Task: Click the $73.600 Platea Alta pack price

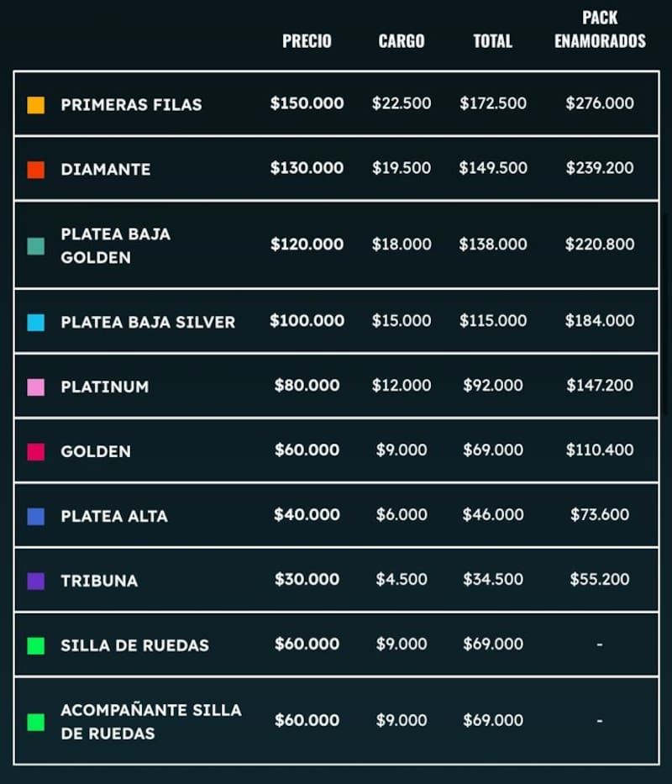Action: (x=600, y=514)
